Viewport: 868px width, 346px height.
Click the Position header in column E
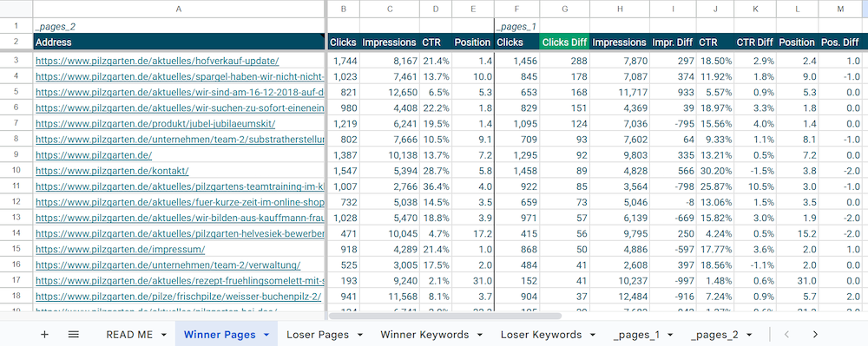[473, 42]
